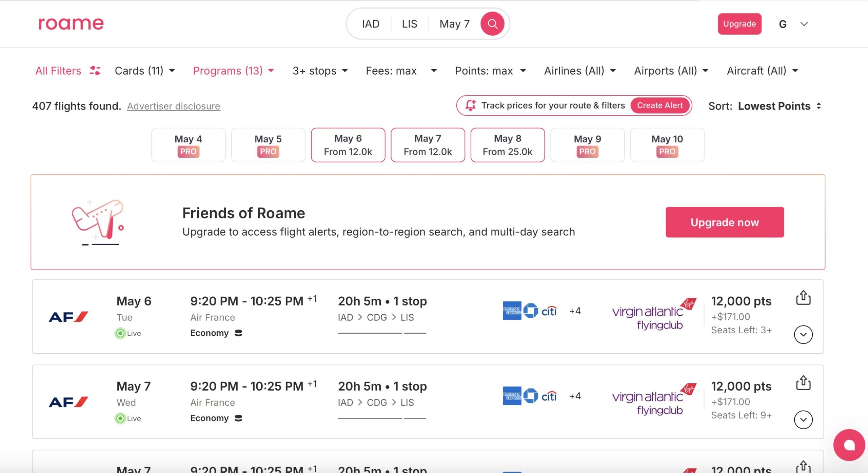Click the Economy seat icon on May 6 flight
Viewport: 868px width, 473px height.
(238, 333)
